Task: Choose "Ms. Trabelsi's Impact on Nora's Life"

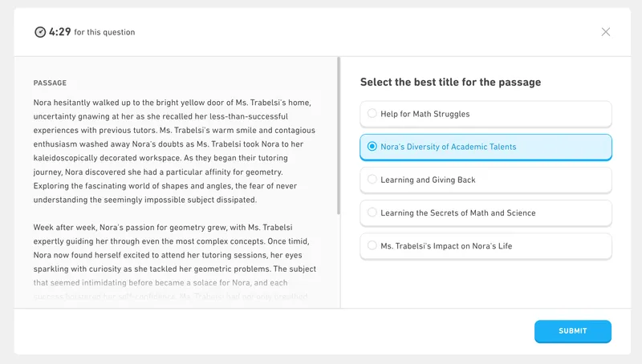Action: [486, 245]
